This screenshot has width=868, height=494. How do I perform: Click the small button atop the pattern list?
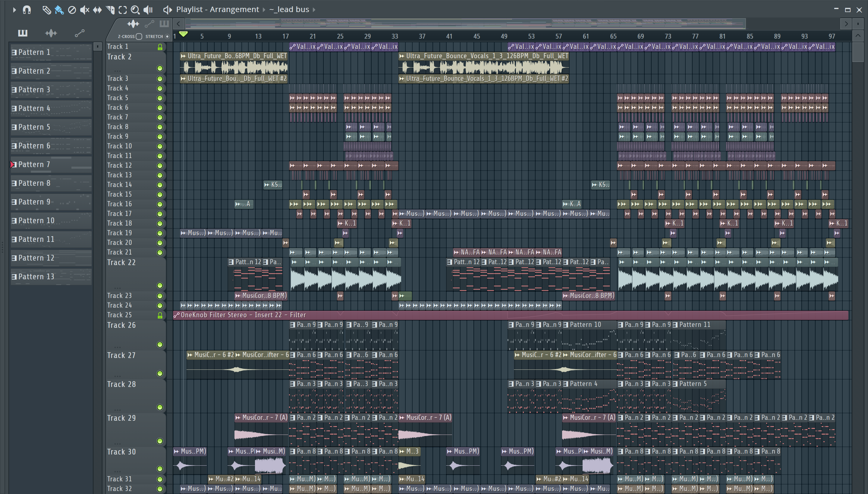pos(98,46)
